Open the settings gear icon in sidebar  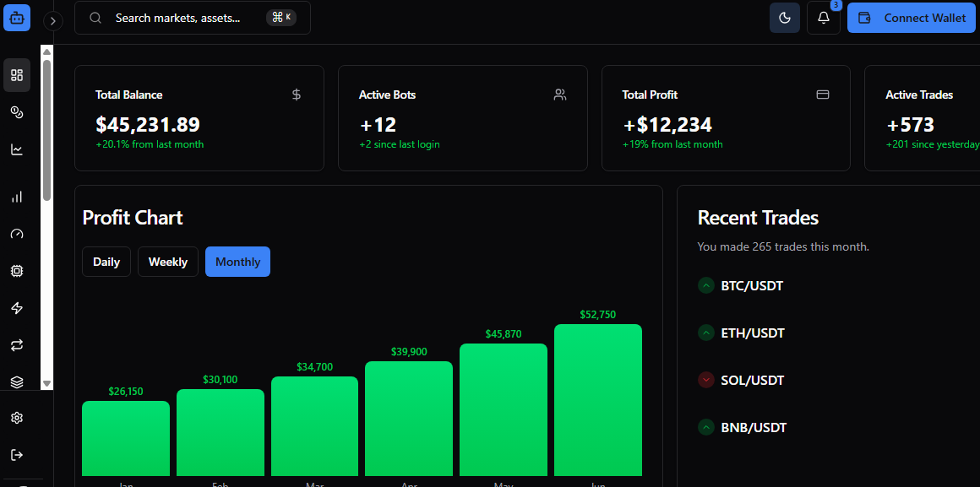17,418
